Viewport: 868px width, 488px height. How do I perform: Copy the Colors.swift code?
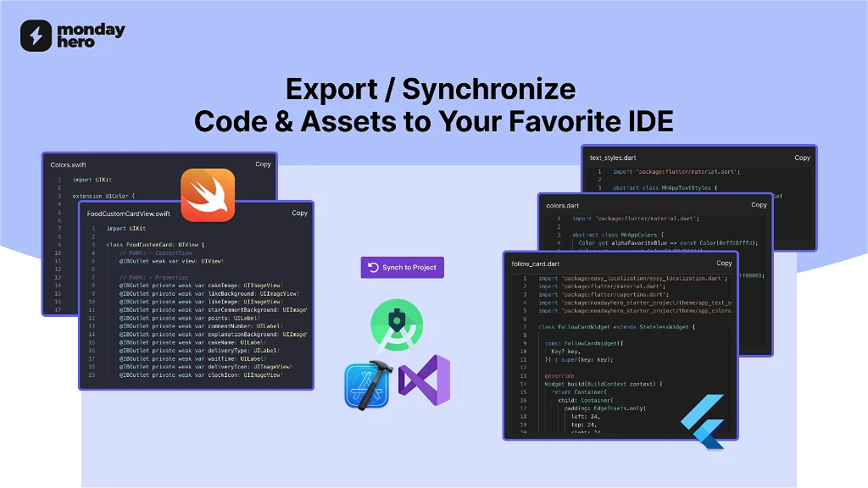pos(263,164)
